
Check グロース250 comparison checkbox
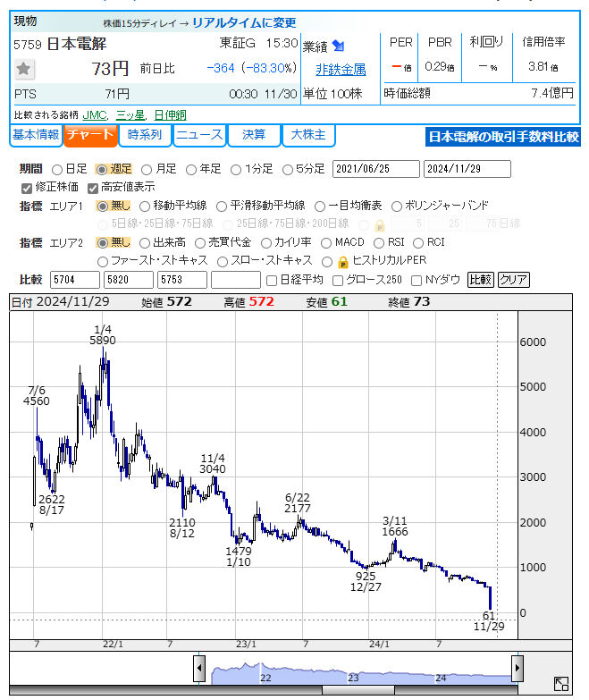tap(338, 281)
